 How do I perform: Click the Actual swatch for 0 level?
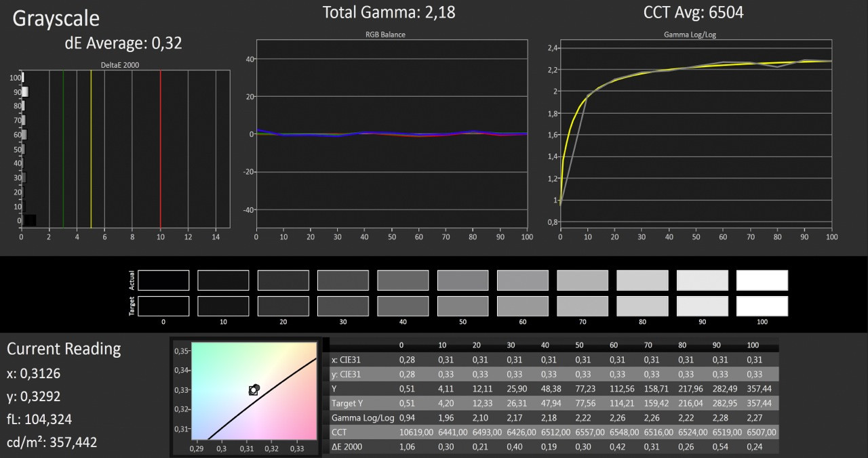pos(163,280)
